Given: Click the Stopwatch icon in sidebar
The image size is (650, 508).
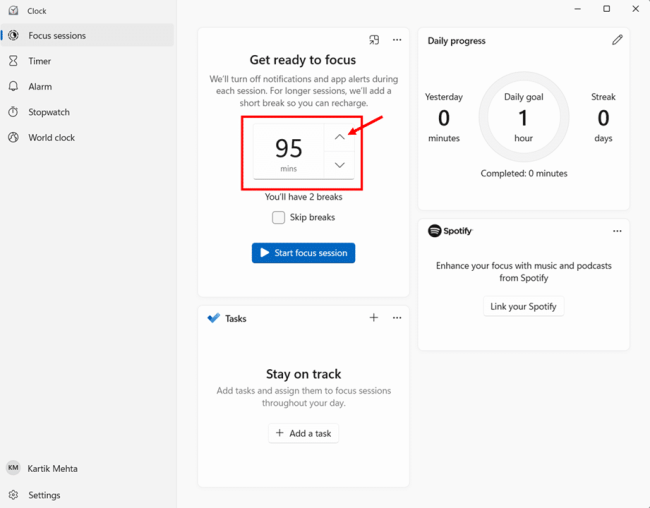Looking at the screenshot, I should coord(13,112).
